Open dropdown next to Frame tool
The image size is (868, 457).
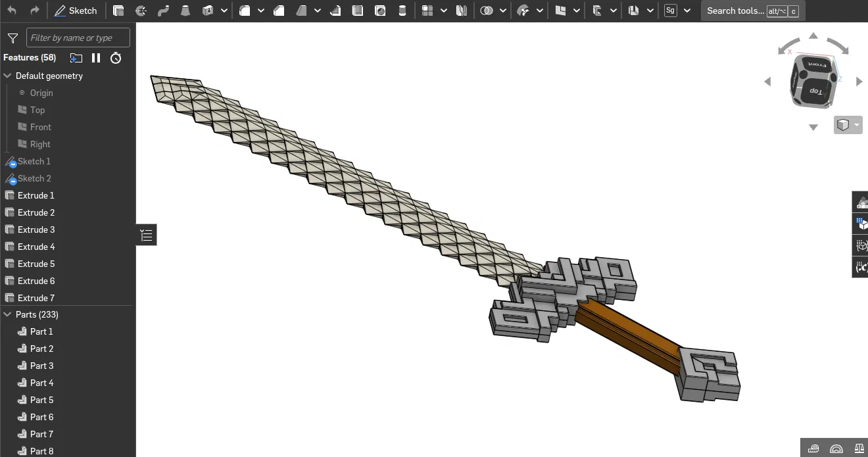tap(614, 11)
